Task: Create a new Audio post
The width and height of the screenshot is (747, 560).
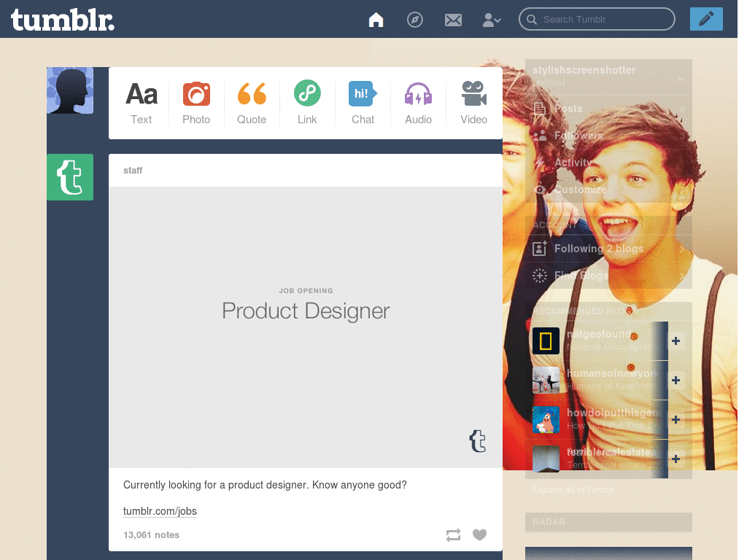Action: (x=418, y=104)
